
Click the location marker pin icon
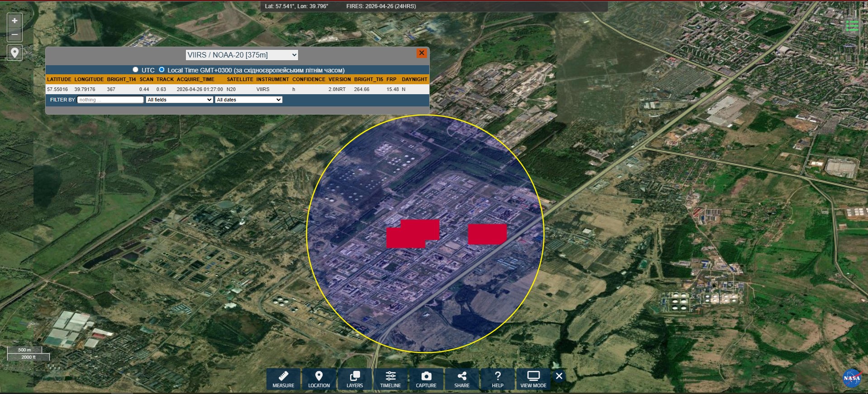tap(14, 53)
